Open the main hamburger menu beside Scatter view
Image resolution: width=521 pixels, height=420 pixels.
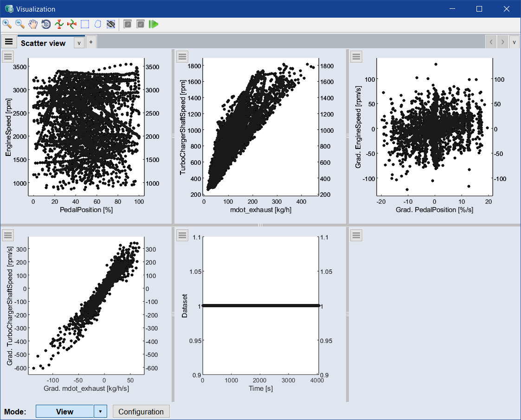[9, 42]
